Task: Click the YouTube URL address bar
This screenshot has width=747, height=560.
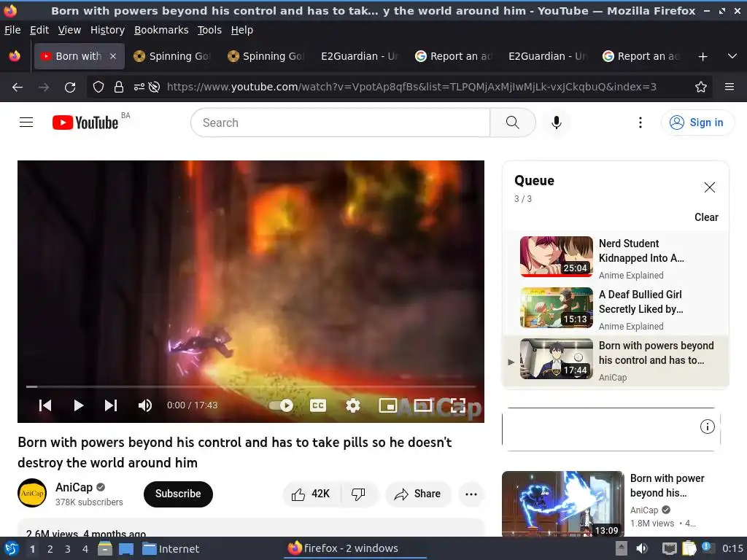Action: click(x=411, y=87)
